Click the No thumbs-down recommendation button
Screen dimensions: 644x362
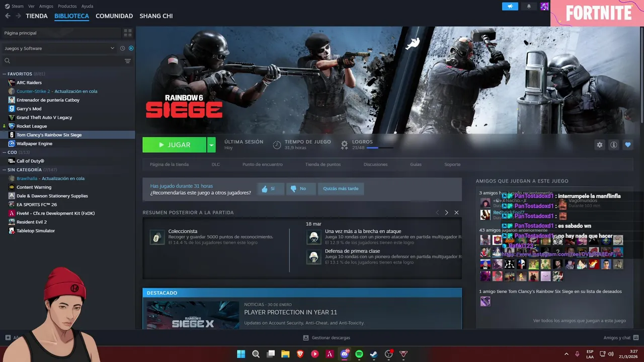(x=301, y=189)
